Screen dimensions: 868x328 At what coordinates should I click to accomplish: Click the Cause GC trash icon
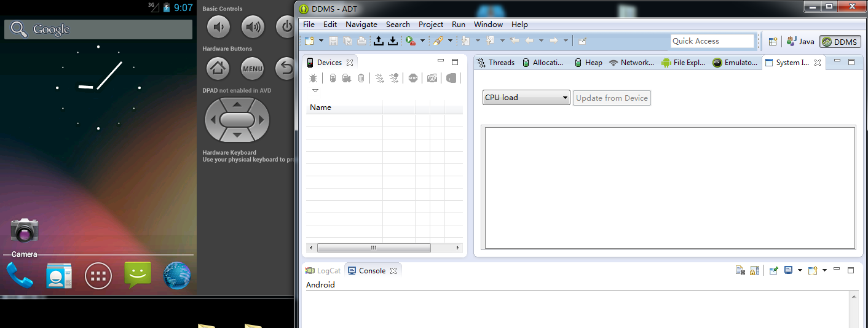(x=361, y=78)
